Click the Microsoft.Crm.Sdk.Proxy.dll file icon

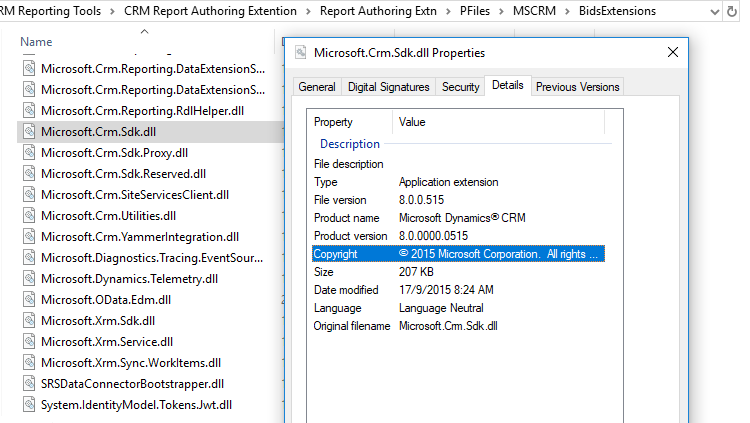point(29,153)
